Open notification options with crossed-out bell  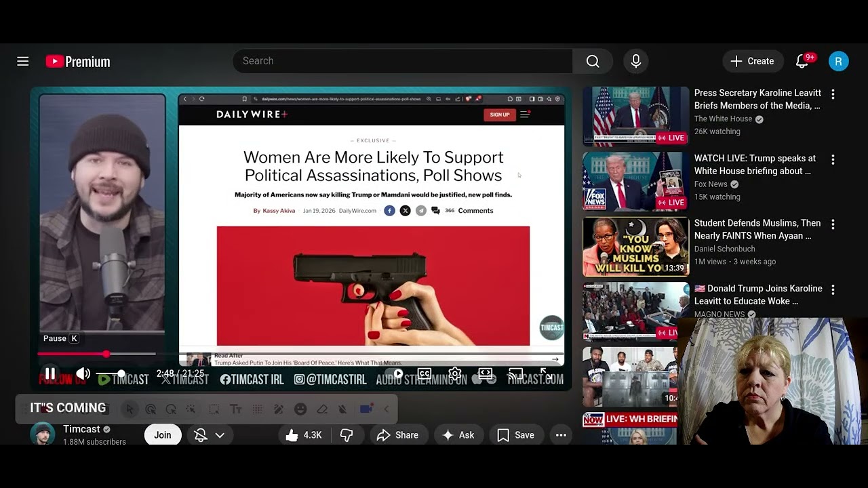(x=209, y=435)
